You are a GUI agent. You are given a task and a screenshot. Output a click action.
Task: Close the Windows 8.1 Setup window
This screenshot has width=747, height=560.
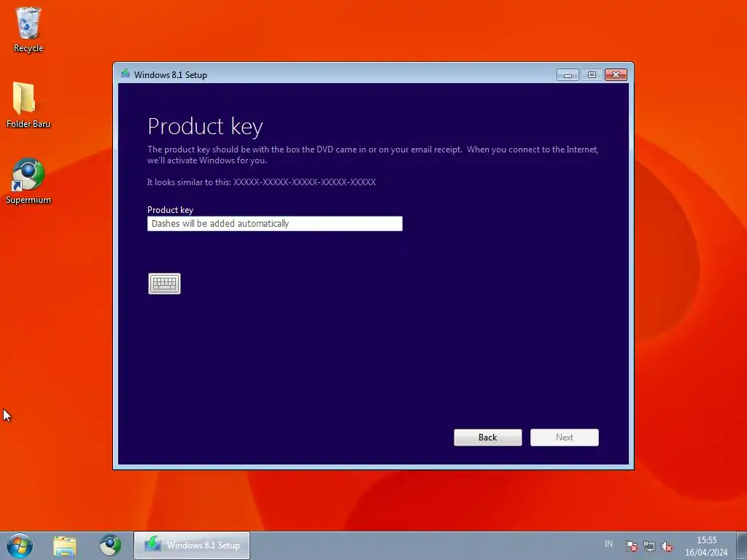point(616,75)
